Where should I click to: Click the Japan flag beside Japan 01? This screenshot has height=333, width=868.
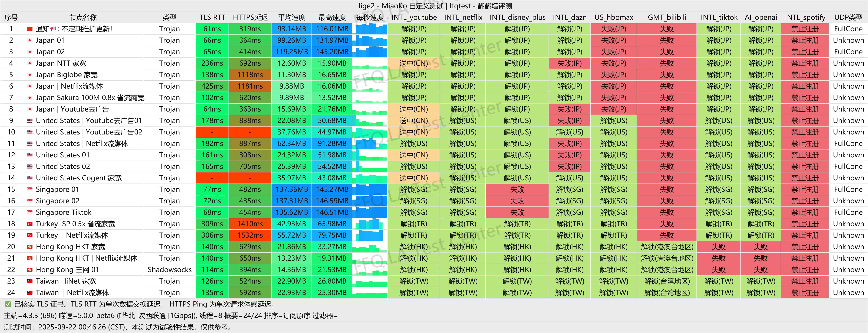click(x=30, y=40)
